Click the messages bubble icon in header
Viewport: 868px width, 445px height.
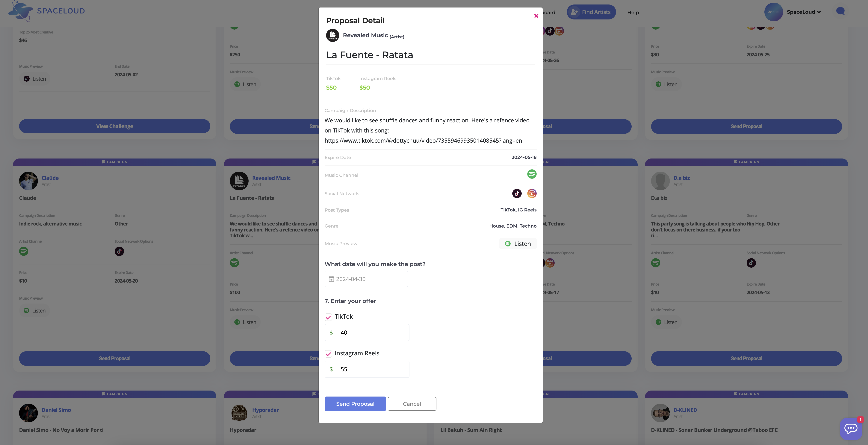[x=840, y=11]
